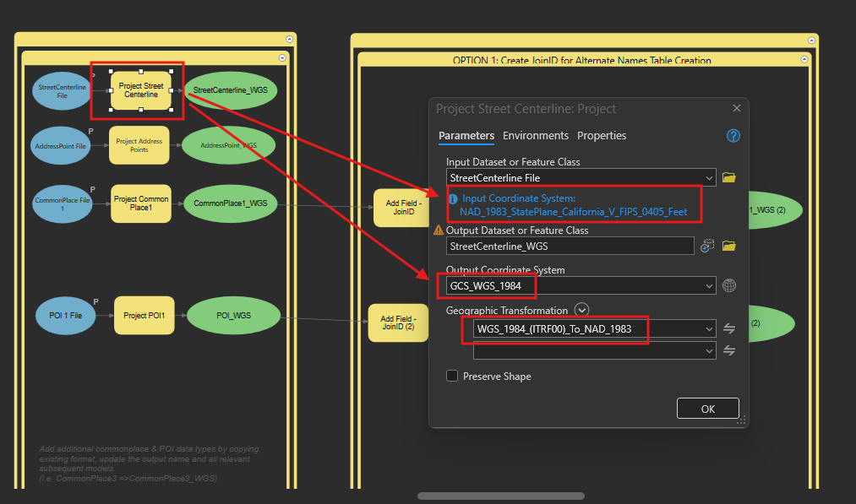Image resolution: width=856 pixels, height=504 pixels.
Task: Collapse the inner left model group
Action: (282, 57)
